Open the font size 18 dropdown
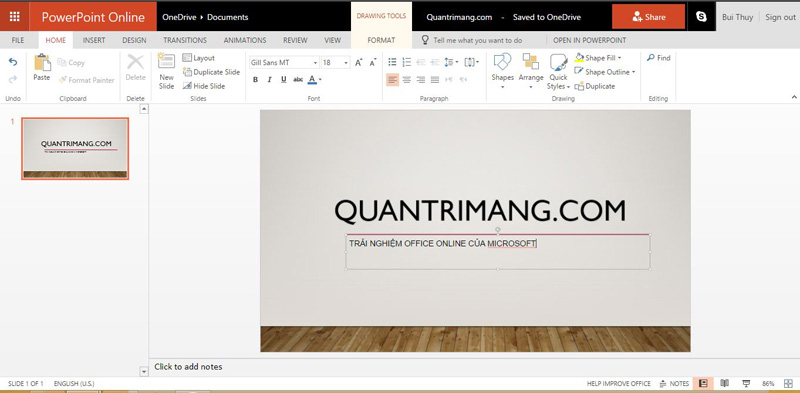800x393 pixels. [346, 63]
